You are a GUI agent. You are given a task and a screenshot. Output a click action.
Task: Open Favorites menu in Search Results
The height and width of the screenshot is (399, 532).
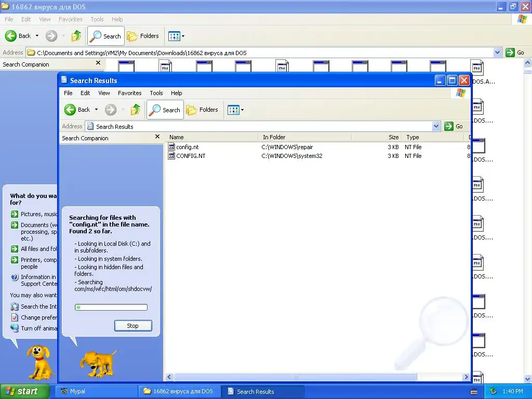point(129,93)
